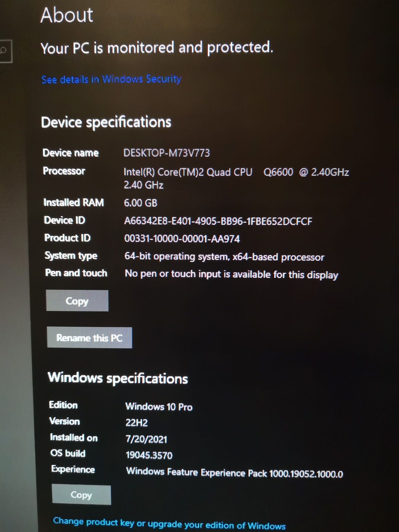Select processor text Intel(R) Core(TM)2 Quad CPU
This screenshot has width=399, height=532.
(188, 172)
